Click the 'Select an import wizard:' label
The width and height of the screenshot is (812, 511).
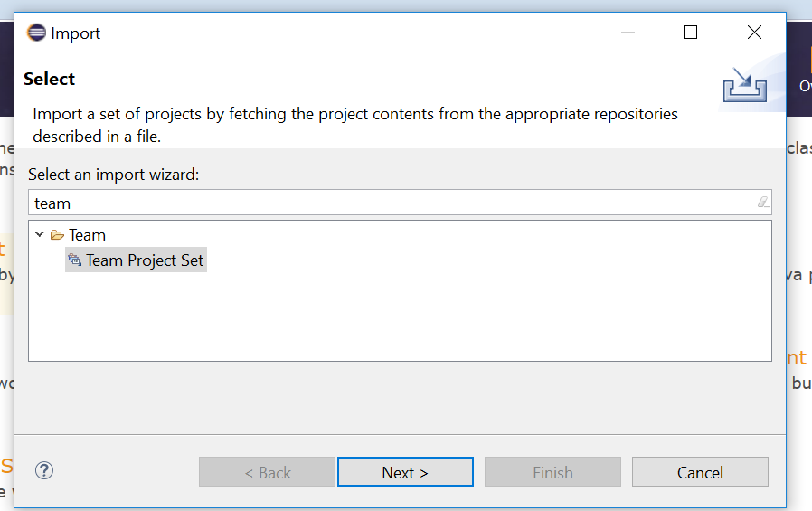(x=114, y=174)
